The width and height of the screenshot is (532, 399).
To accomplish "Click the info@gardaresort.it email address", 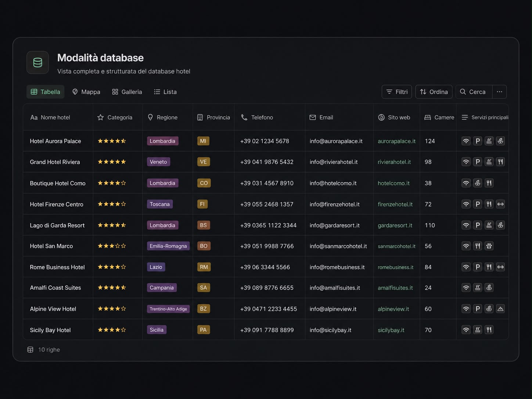I will click(x=334, y=225).
